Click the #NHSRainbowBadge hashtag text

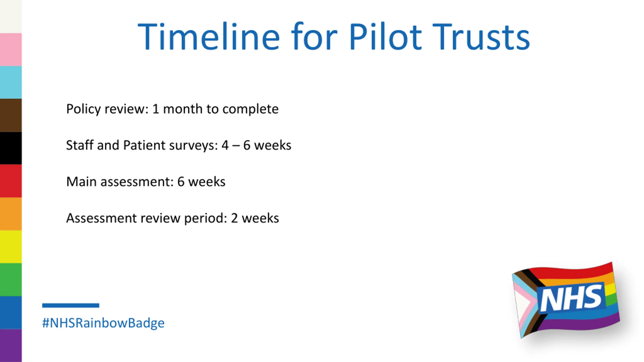[103, 323]
